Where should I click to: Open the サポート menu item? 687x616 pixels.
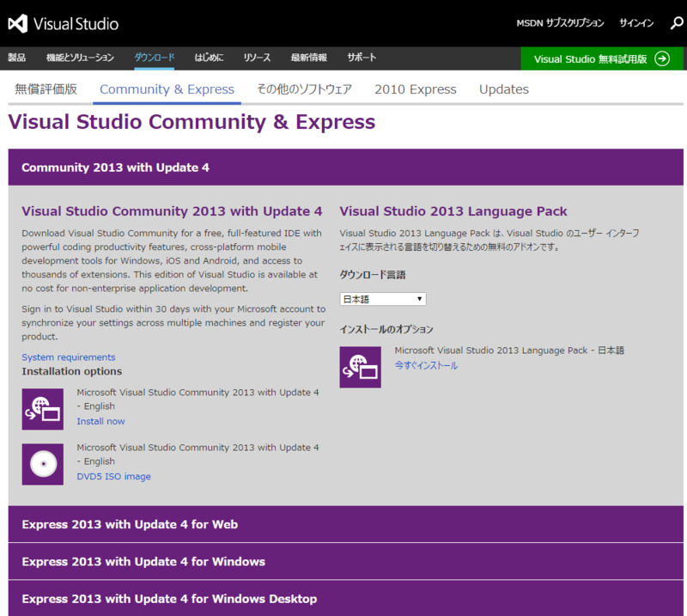coord(361,58)
